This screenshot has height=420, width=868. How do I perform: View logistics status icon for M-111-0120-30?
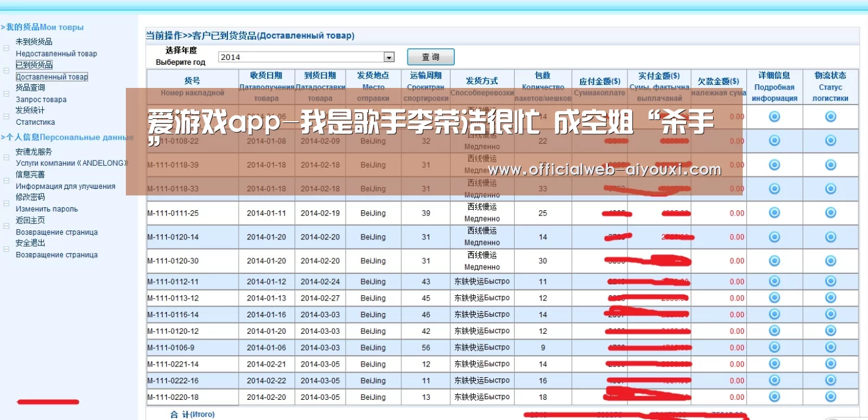click(830, 261)
